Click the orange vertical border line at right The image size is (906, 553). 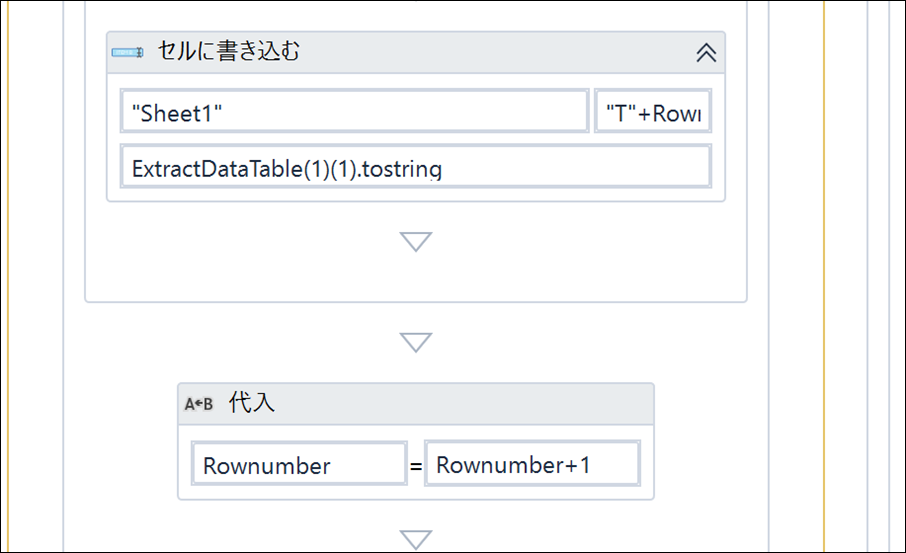[824, 276]
